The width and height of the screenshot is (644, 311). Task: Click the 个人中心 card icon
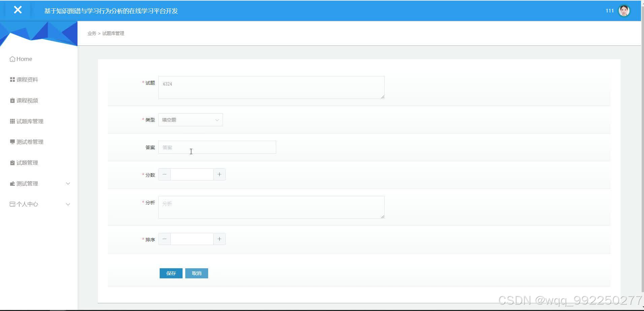click(12, 204)
